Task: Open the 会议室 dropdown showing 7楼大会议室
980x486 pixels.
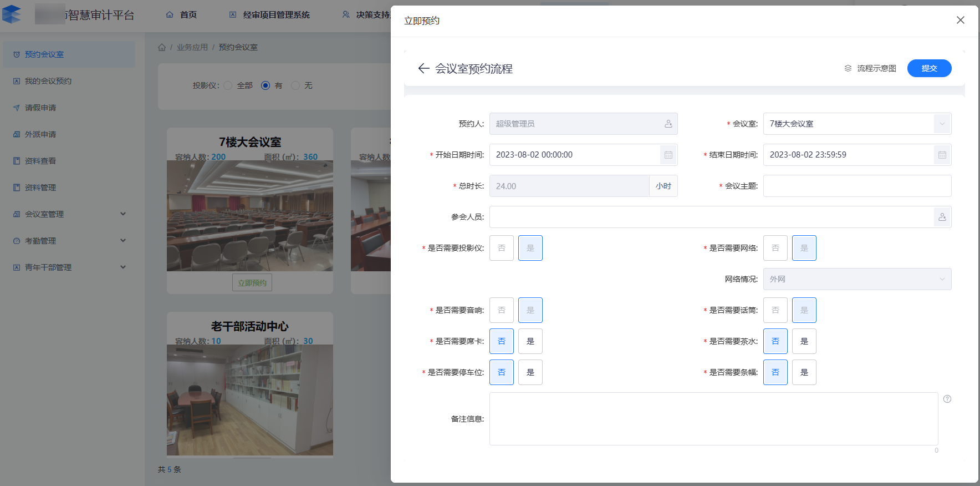Action: (857, 124)
